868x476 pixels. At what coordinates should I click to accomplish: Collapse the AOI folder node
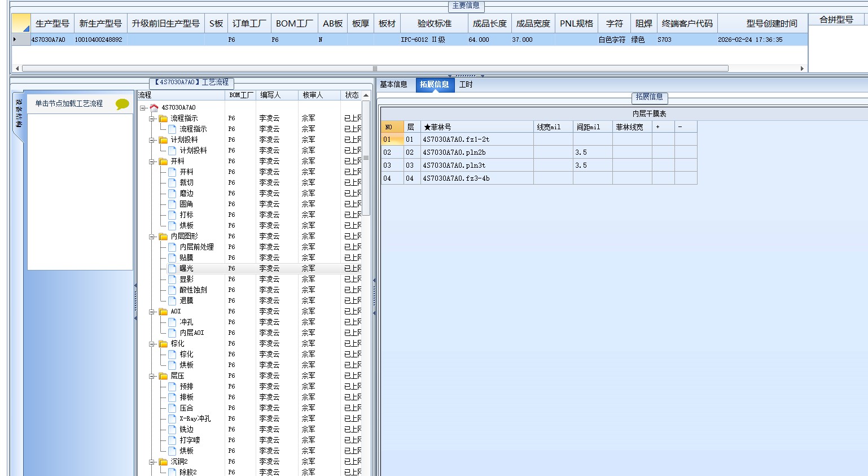(x=152, y=312)
